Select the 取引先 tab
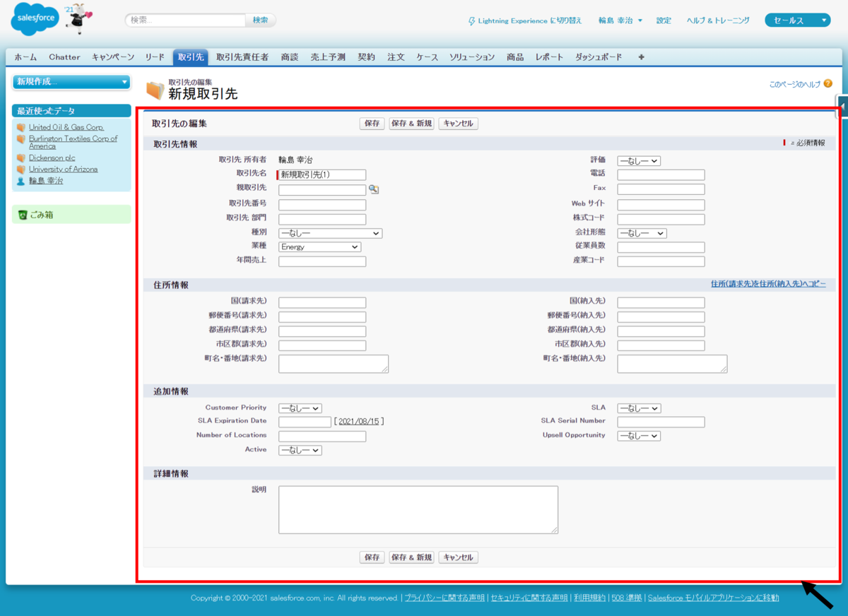This screenshot has width=848, height=616. point(191,57)
